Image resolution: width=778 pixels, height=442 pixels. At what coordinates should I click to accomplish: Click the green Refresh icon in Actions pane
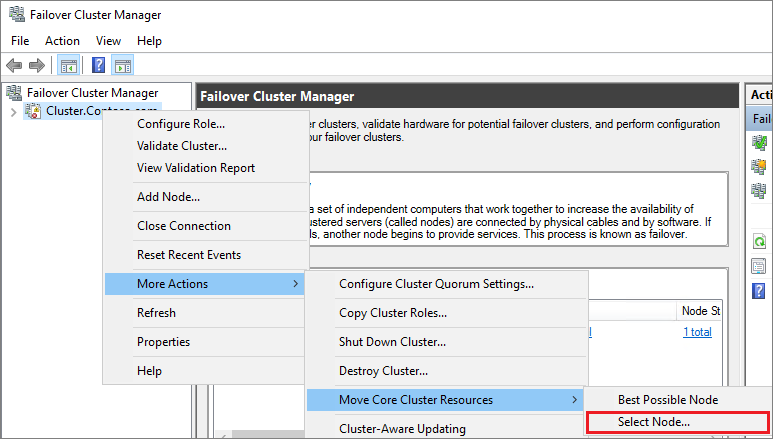click(759, 241)
